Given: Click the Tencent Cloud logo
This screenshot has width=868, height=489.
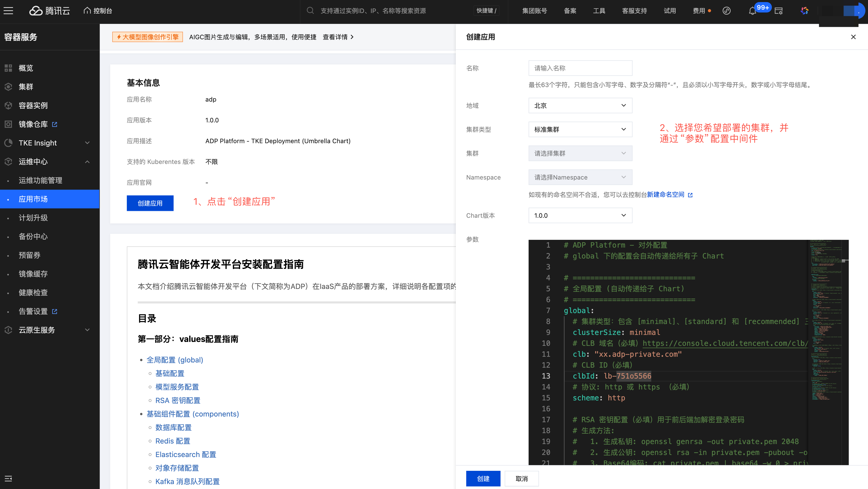Looking at the screenshot, I should 50,11.
